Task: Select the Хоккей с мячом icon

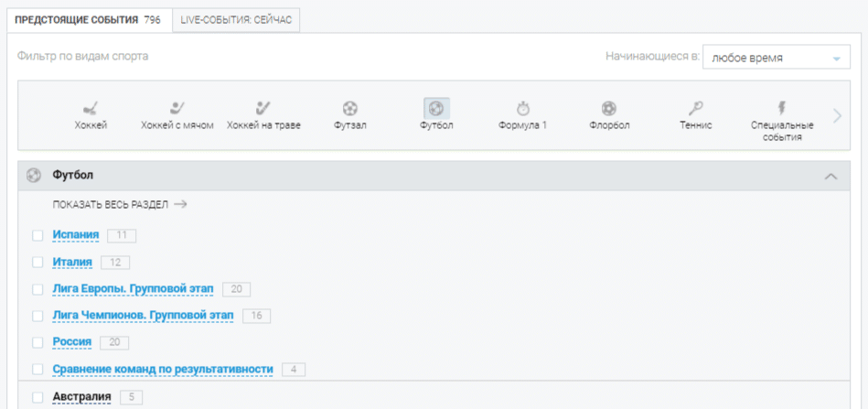Action: pyautogui.click(x=177, y=108)
